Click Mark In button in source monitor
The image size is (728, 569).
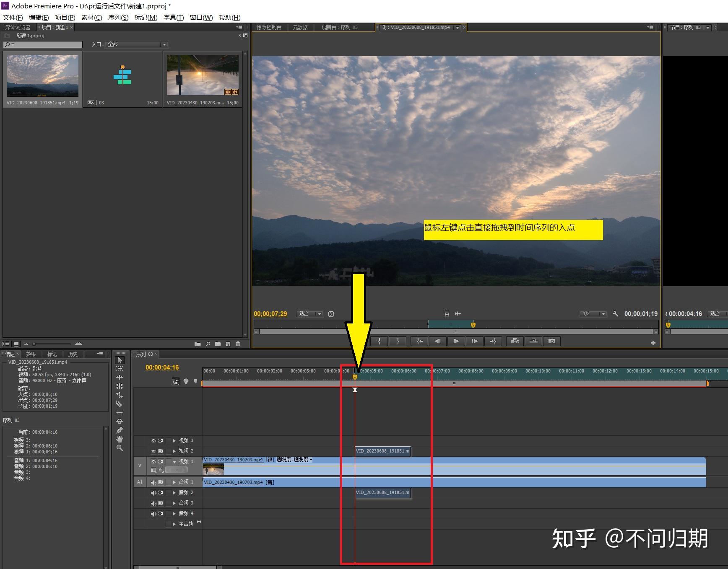380,341
